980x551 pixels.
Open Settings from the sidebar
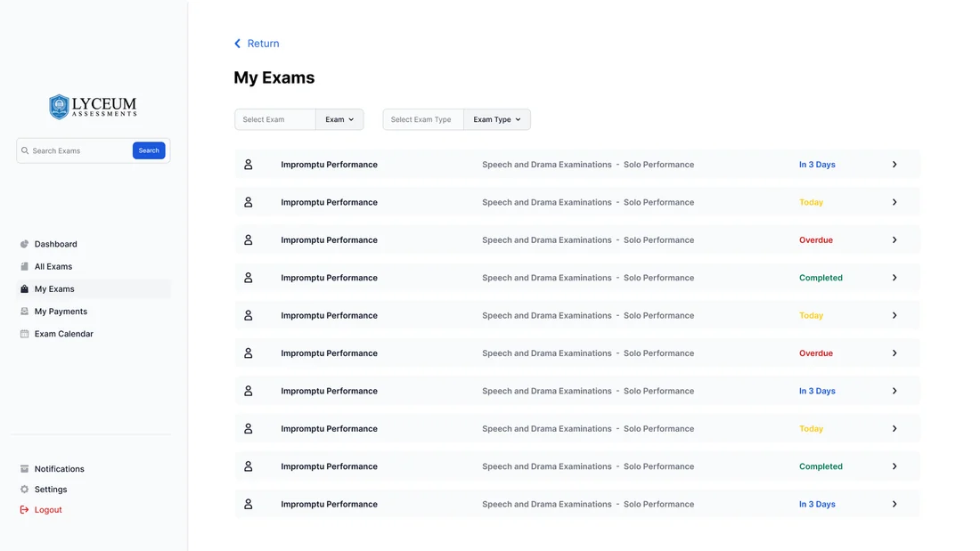point(51,490)
